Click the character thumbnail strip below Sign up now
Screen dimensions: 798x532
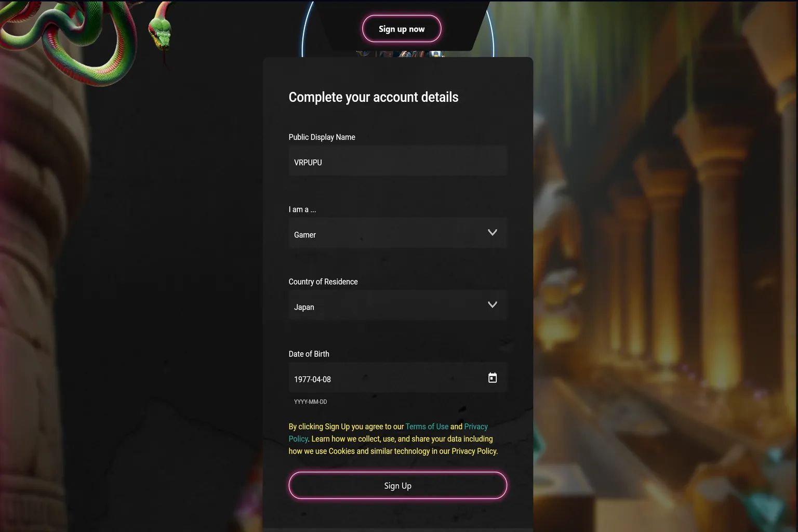[x=399, y=54]
